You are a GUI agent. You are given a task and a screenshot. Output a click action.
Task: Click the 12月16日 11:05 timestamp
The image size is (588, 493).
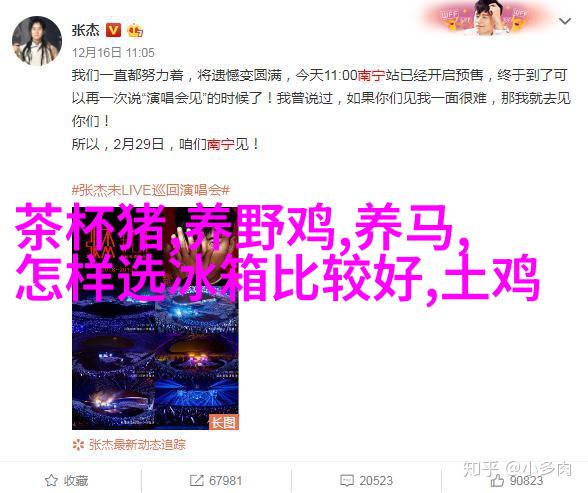tap(113, 53)
